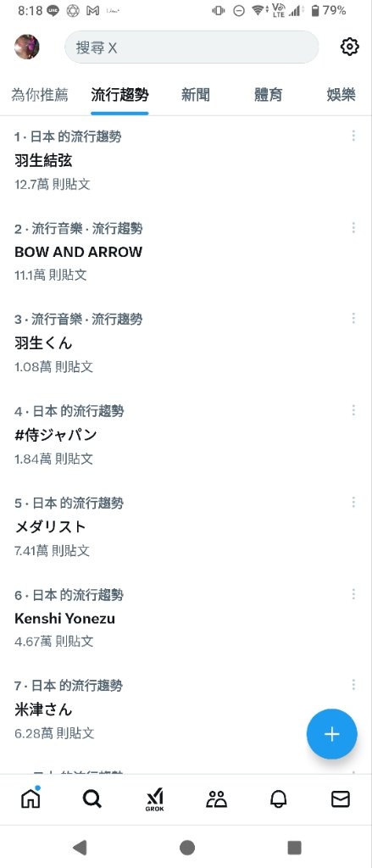372x868 pixels.
Task: Open the notifications bell icon
Action: click(x=279, y=798)
